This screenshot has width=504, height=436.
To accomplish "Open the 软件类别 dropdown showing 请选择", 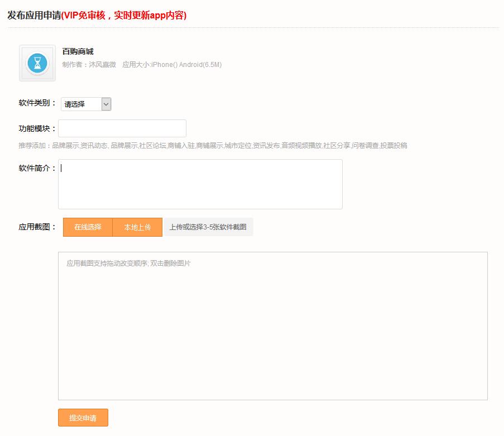I will click(86, 104).
